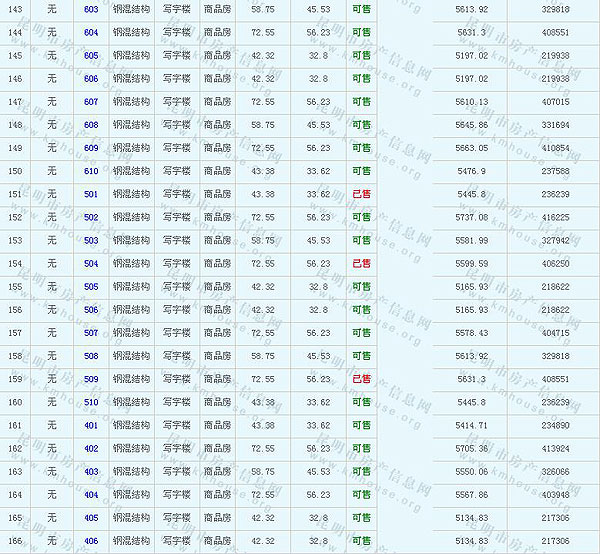The image size is (600, 554).
Task: Open room 501 details link
Action: 91,194
